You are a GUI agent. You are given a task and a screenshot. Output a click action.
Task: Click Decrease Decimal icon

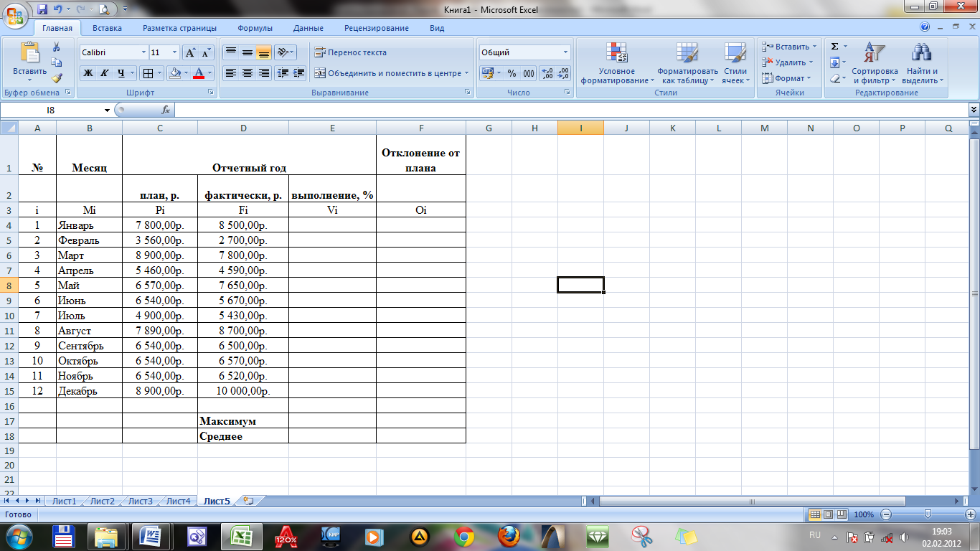[563, 73]
